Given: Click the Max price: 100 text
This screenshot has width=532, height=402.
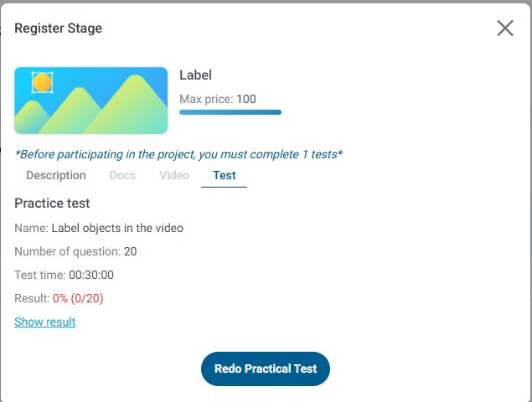Looking at the screenshot, I should [218, 99].
